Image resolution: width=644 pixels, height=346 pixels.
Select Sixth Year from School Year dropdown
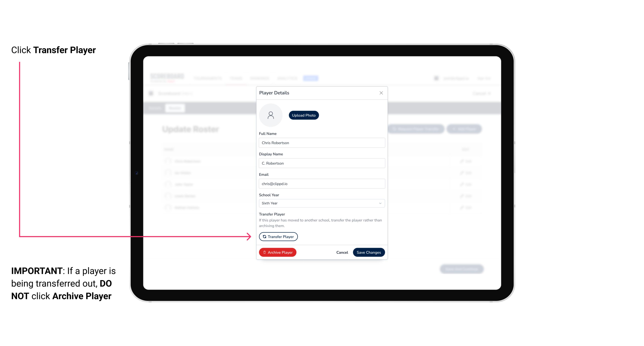tap(321, 203)
